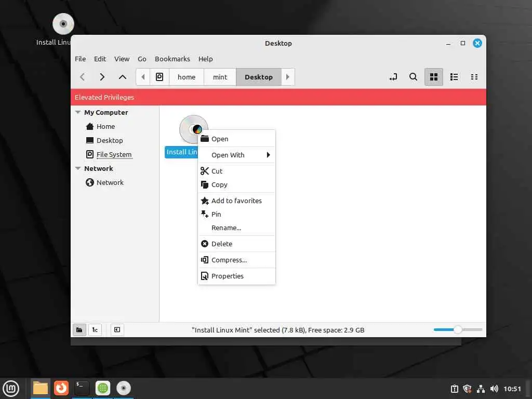Open the Terminal from the taskbar
The width and height of the screenshot is (532, 399).
[x=82, y=388]
